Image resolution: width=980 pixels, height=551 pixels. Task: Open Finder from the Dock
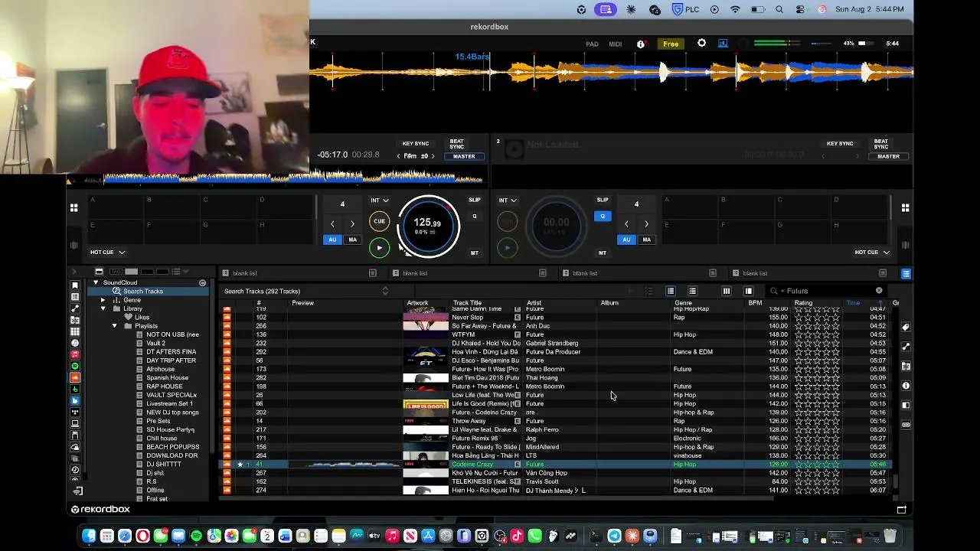click(89, 536)
